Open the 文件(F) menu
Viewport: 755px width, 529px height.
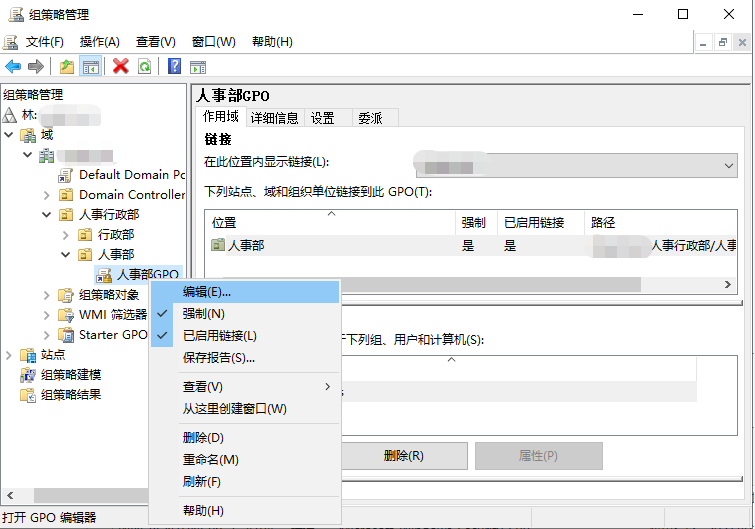tap(44, 42)
